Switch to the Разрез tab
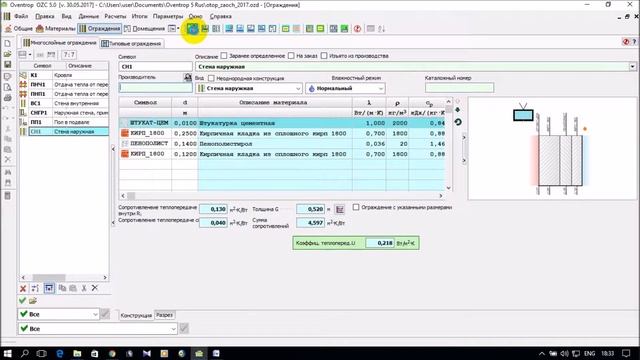The image size is (640, 360). coord(164,315)
